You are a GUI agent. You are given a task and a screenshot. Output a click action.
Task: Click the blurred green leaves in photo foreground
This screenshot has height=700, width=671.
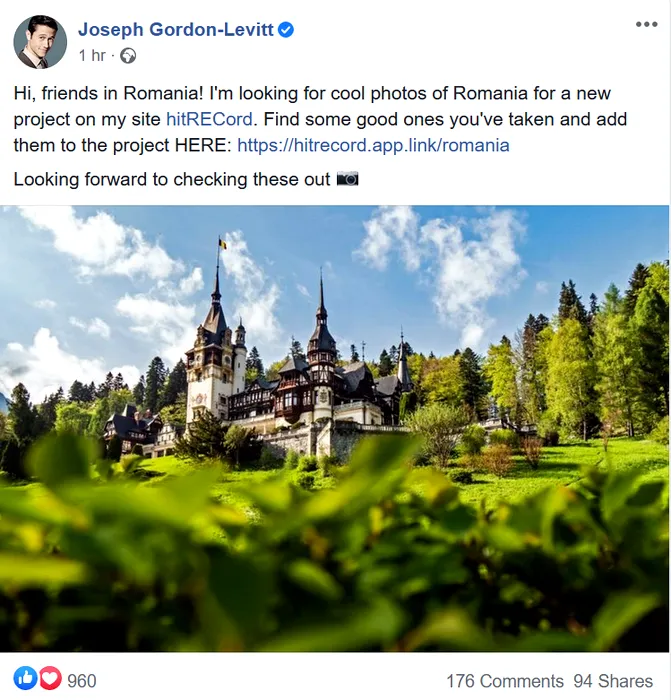click(335, 558)
